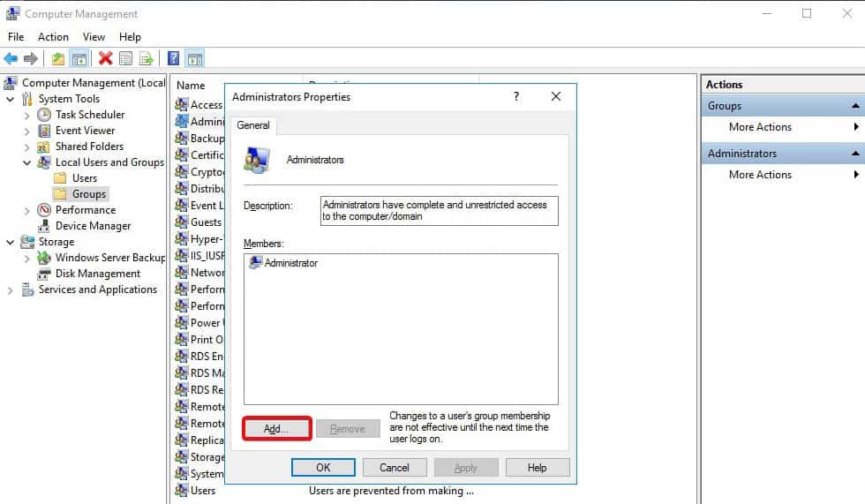Click the Device Manager icon
The width and height of the screenshot is (865, 504).
[44, 226]
